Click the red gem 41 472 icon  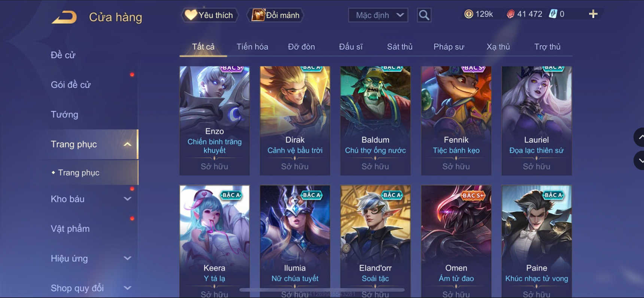click(x=510, y=14)
